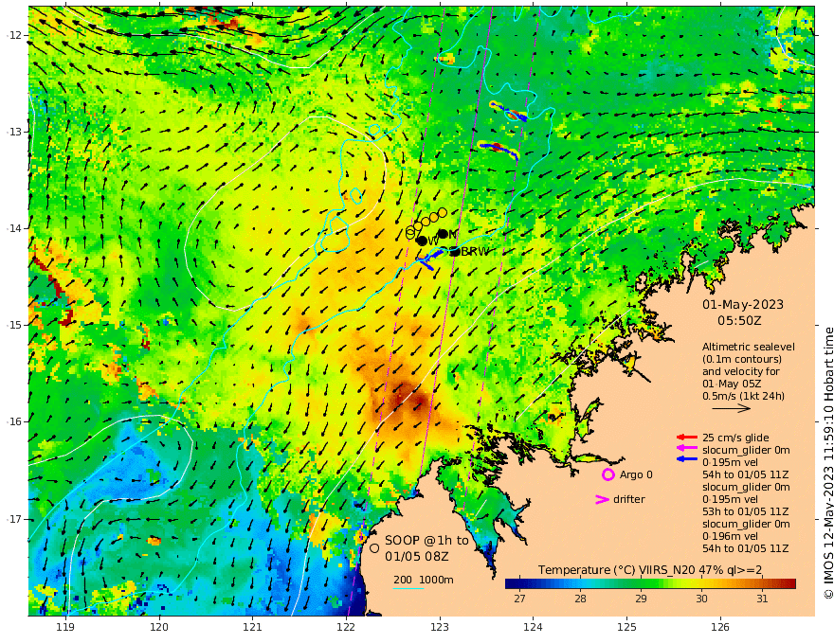Click the Temperature (°C) VIIRS_N20 colorbar title
Image resolution: width=834 pixels, height=644 pixels.
click(x=649, y=569)
